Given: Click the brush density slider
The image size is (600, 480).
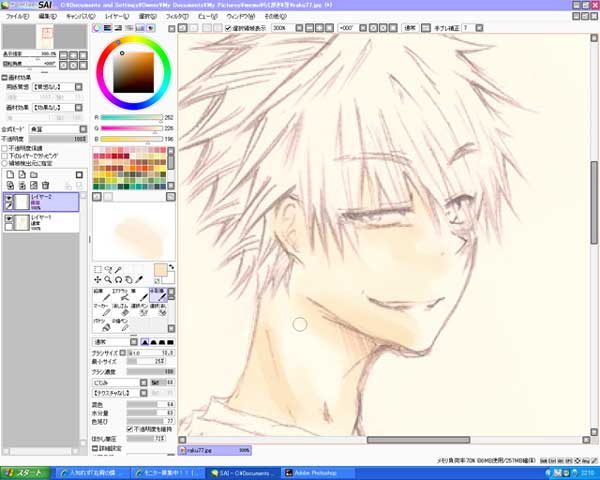Looking at the screenshot, I should 150,372.
